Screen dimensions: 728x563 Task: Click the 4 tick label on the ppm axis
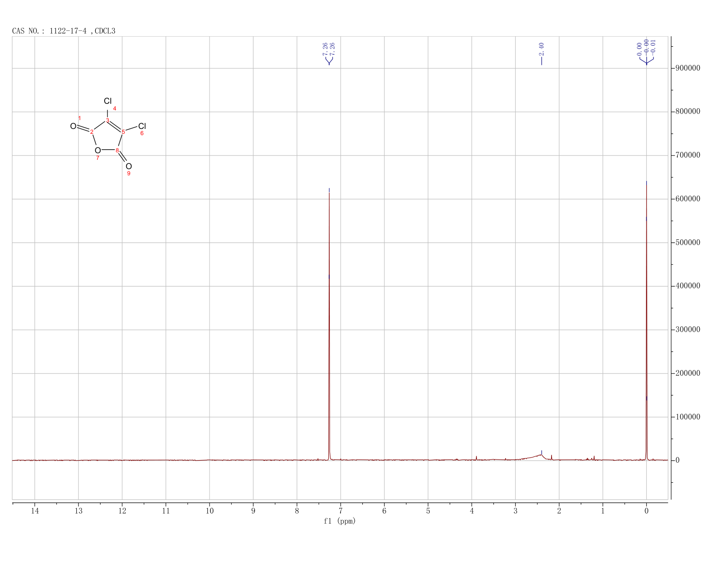tap(472, 511)
